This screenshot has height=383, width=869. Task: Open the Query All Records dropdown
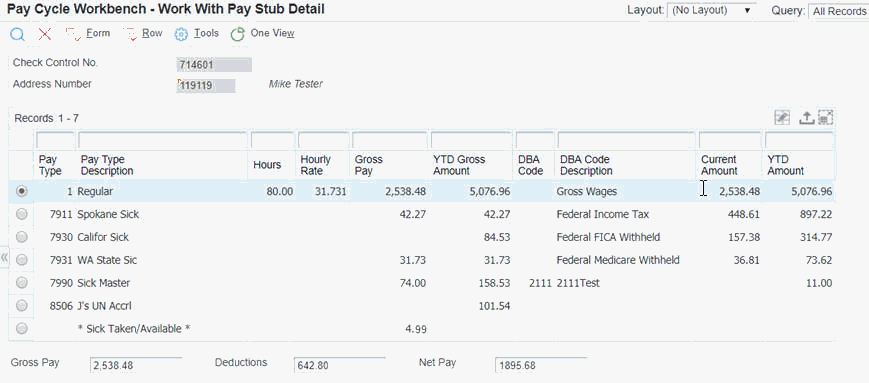(839, 11)
